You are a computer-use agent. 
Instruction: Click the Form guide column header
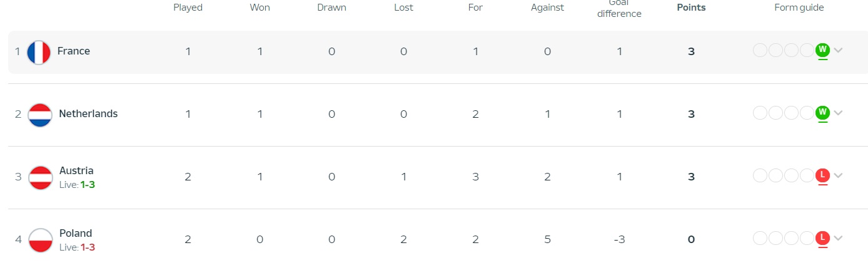(x=799, y=8)
